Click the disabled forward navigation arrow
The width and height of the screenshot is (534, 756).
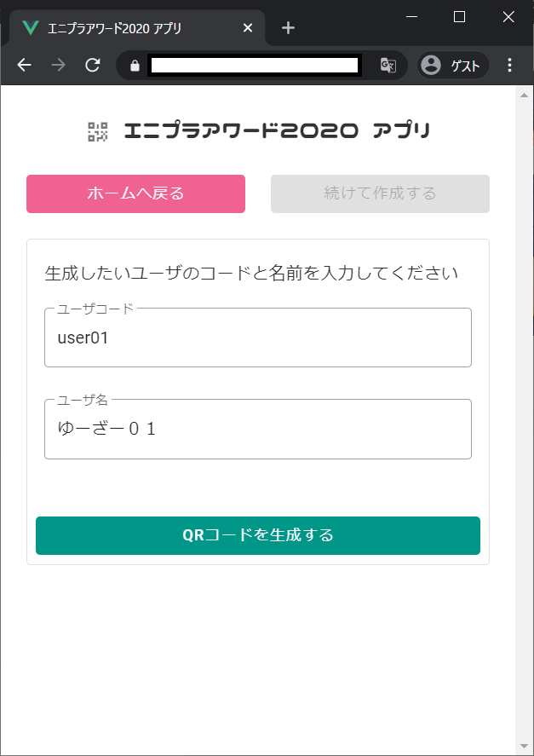coord(57,65)
